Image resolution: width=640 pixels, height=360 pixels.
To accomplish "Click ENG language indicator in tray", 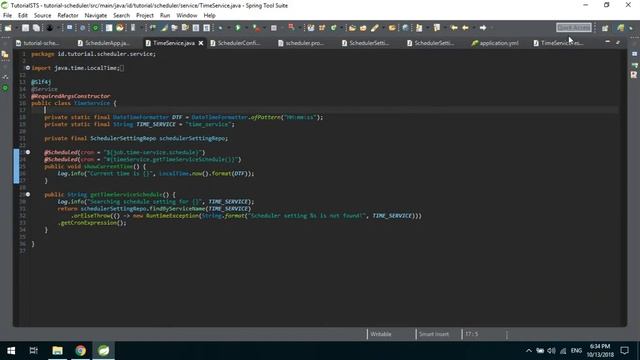I will pos(576,351).
